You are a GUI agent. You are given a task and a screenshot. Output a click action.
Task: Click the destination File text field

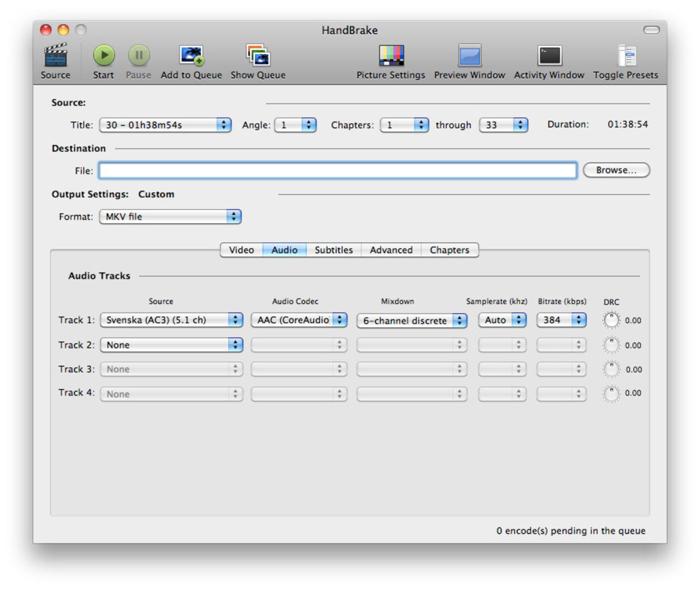tap(337, 171)
